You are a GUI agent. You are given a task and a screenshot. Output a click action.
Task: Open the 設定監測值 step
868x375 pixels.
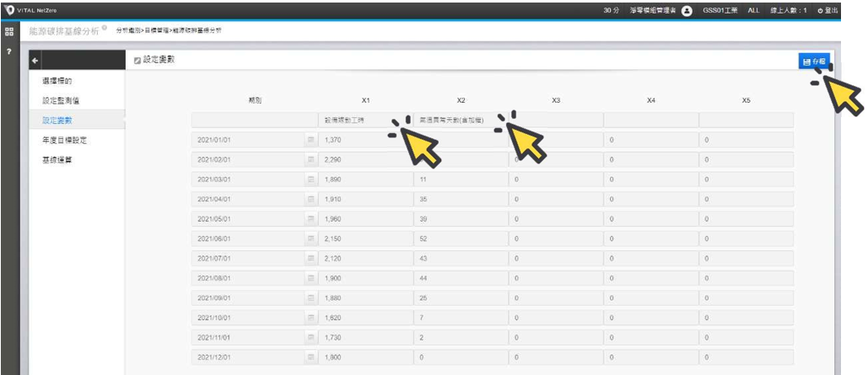click(x=62, y=100)
